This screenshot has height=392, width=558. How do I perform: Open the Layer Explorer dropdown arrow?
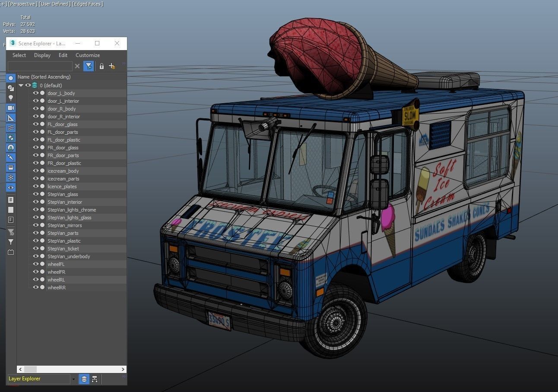[73, 379]
